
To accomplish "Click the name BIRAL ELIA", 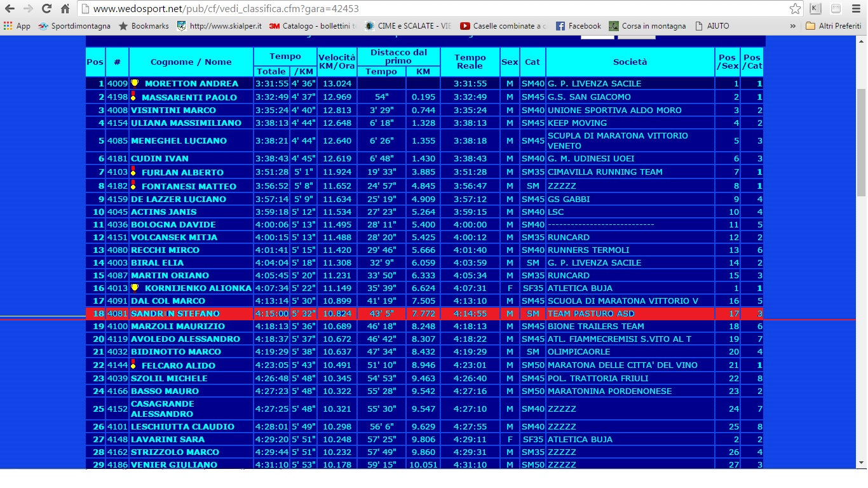I will [158, 262].
